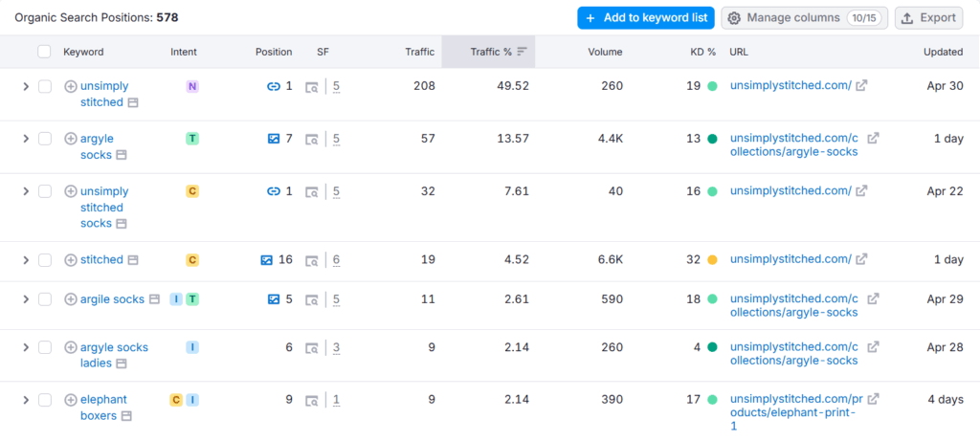The height and width of the screenshot is (441, 980).
Task: Click the Export button
Action: point(928,18)
